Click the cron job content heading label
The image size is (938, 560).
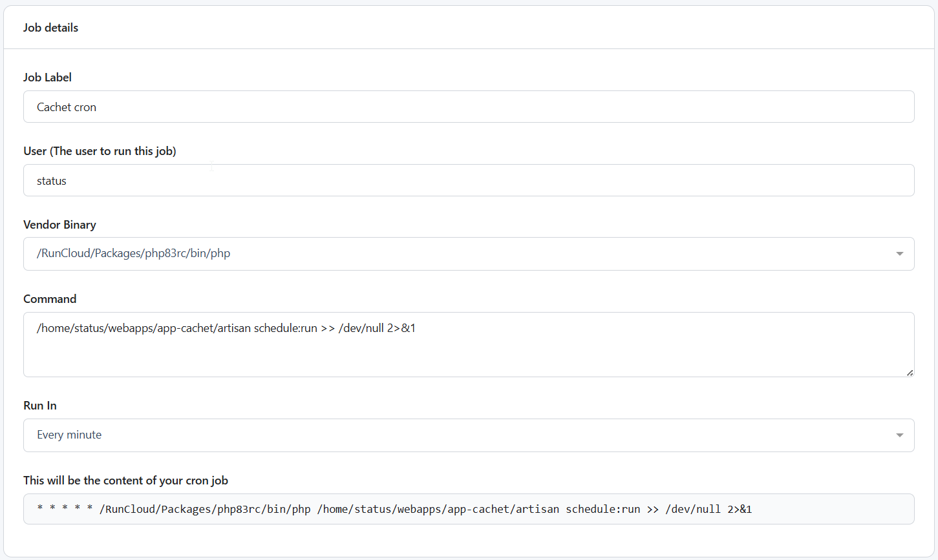click(125, 481)
